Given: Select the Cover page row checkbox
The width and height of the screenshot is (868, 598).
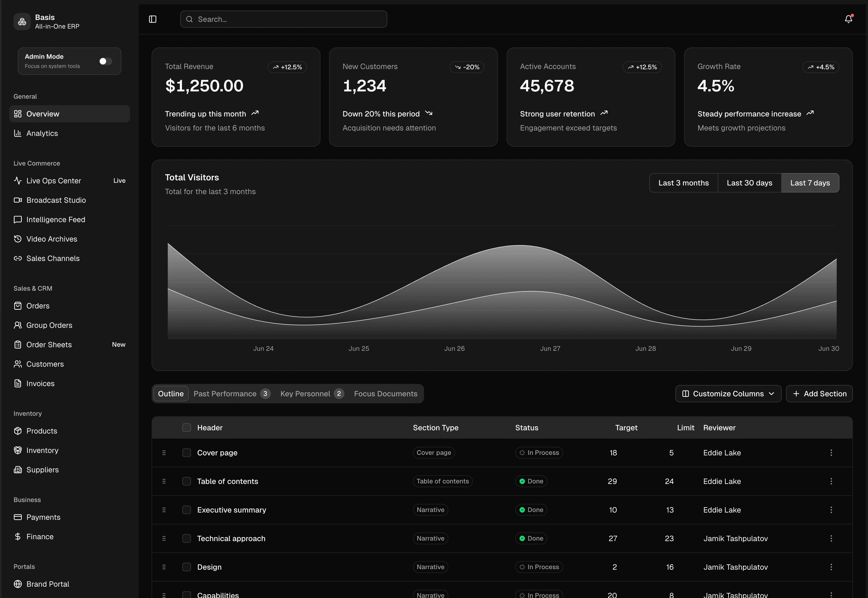Looking at the screenshot, I should 186,453.
